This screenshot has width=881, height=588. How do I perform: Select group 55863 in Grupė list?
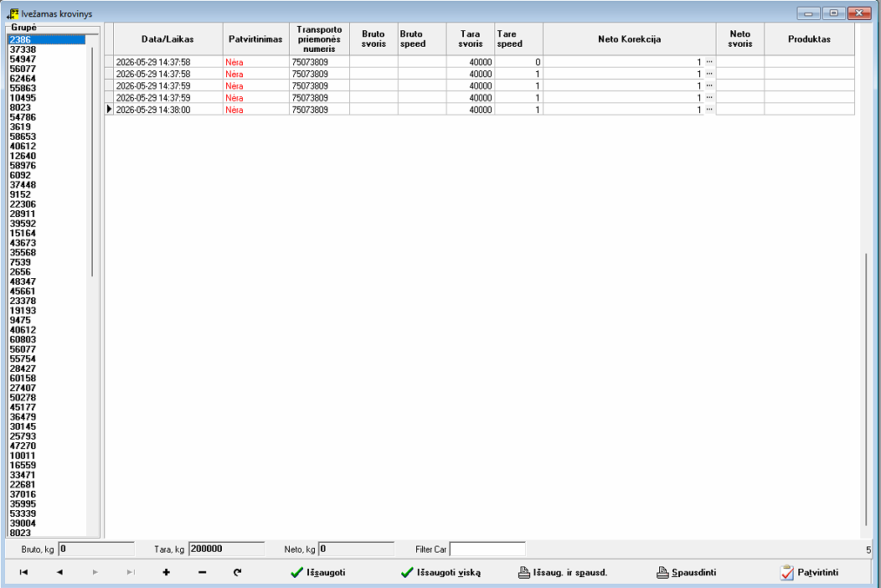47,88
